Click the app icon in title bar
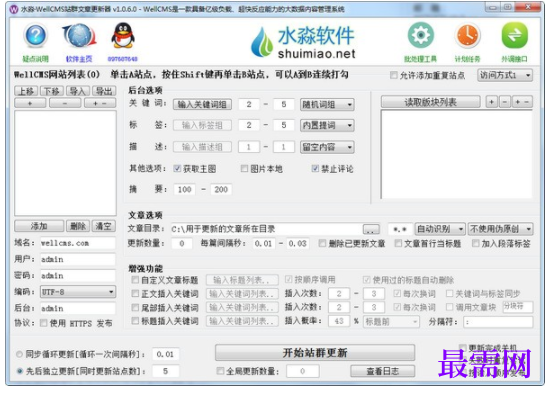 click(14, 9)
